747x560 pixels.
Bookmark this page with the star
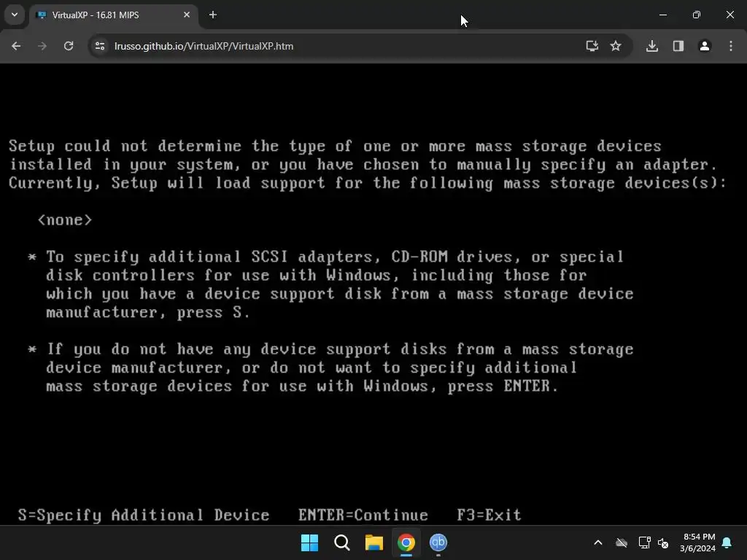(616, 46)
